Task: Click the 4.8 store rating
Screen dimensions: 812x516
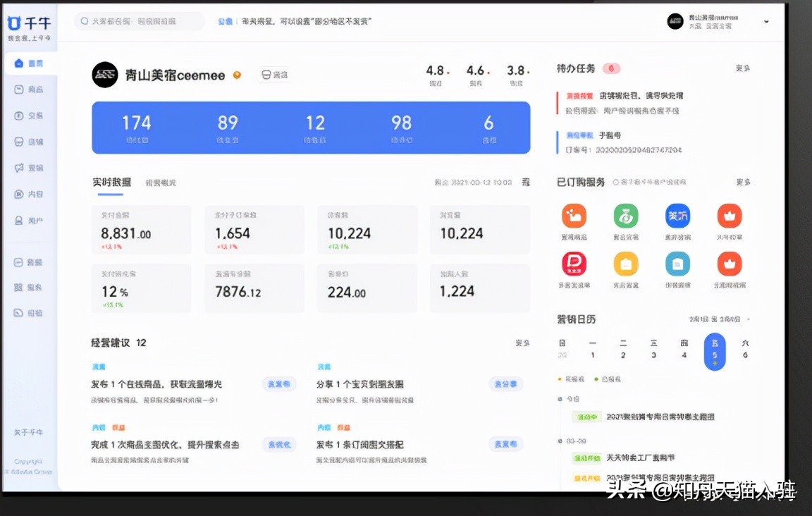Action: [435, 70]
